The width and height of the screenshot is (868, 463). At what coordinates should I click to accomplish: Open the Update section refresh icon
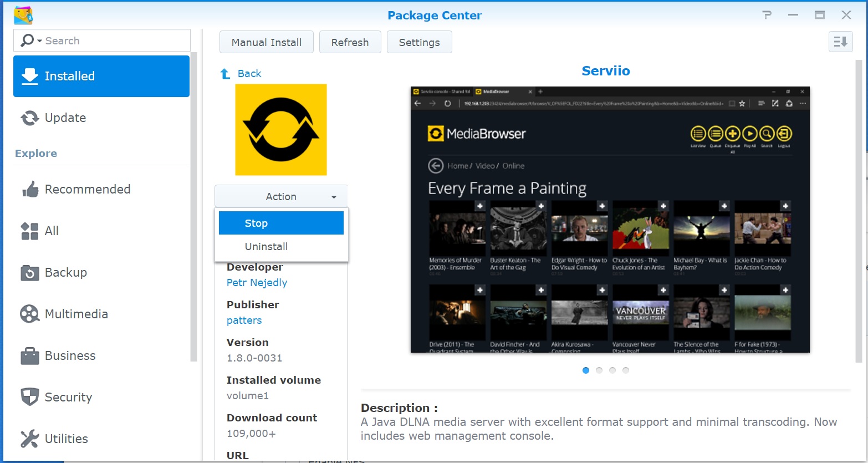[30, 118]
